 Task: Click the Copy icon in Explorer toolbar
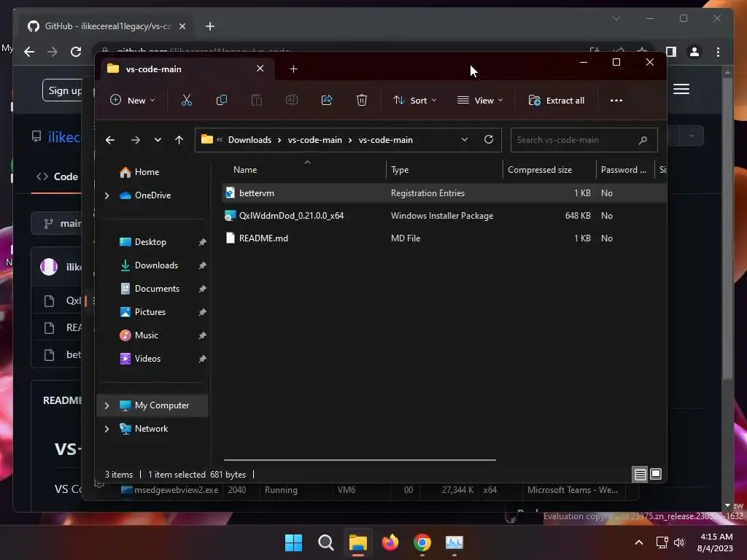(222, 101)
